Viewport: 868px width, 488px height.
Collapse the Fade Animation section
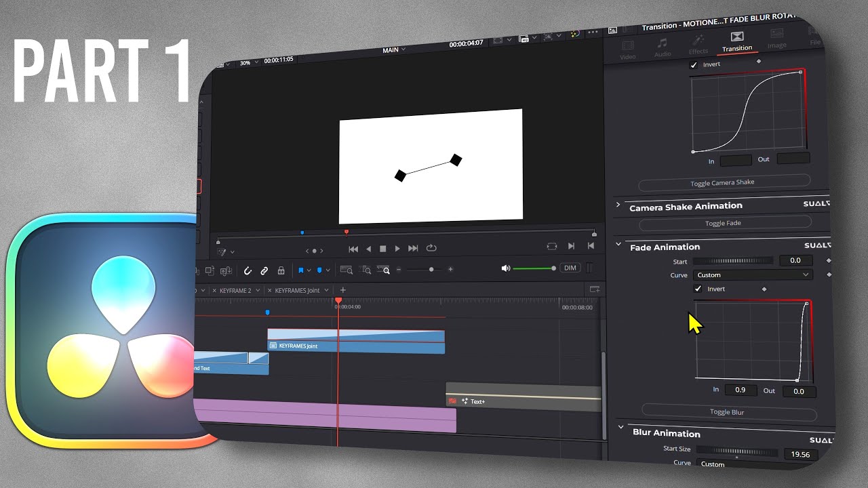point(618,245)
